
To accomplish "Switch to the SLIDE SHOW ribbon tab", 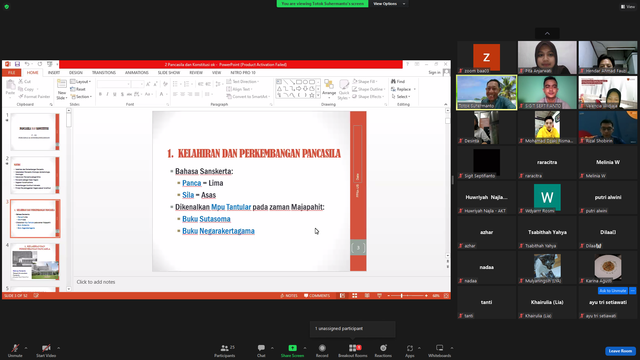I will pyautogui.click(x=169, y=73).
